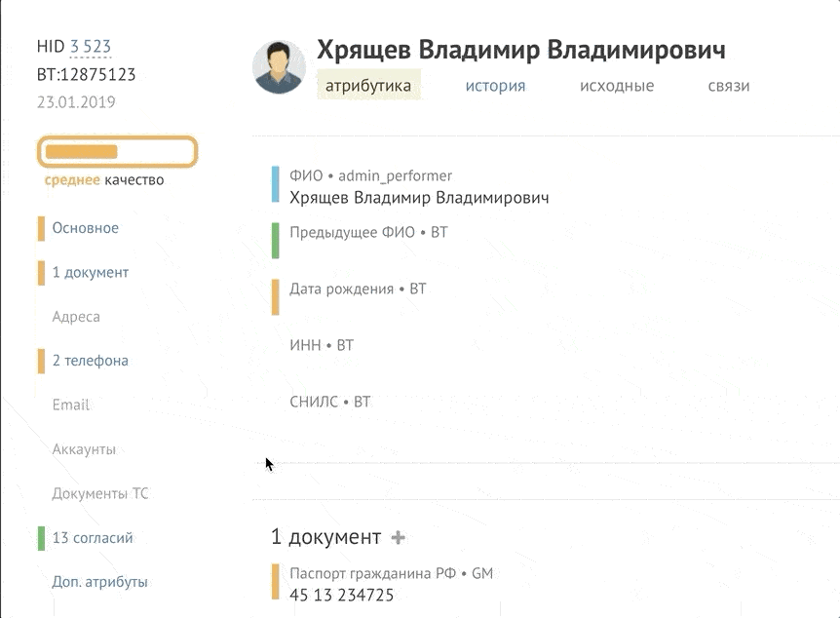
Task: Click the BT:12875123 identifier
Action: coord(86,74)
